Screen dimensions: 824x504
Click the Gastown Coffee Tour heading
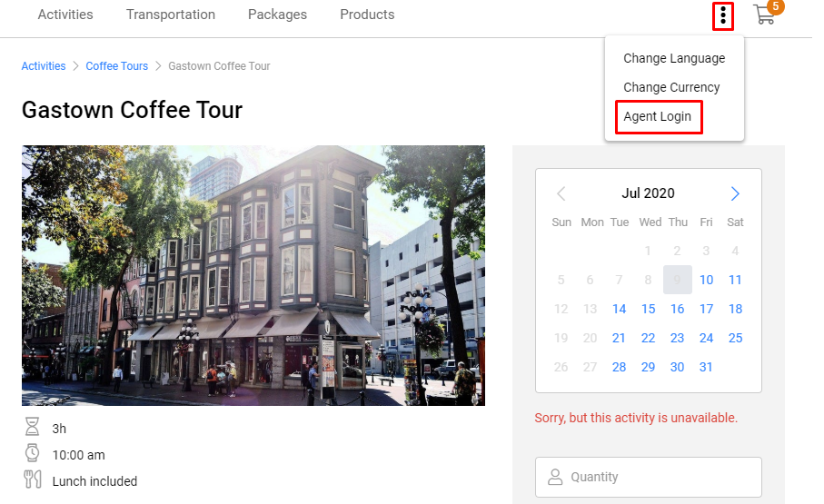click(132, 110)
